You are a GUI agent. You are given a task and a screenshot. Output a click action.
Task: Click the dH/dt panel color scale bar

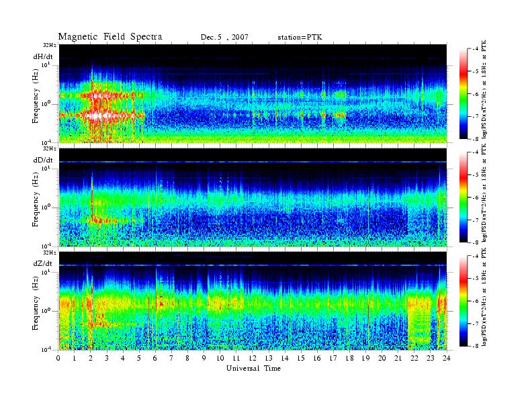tap(463, 94)
